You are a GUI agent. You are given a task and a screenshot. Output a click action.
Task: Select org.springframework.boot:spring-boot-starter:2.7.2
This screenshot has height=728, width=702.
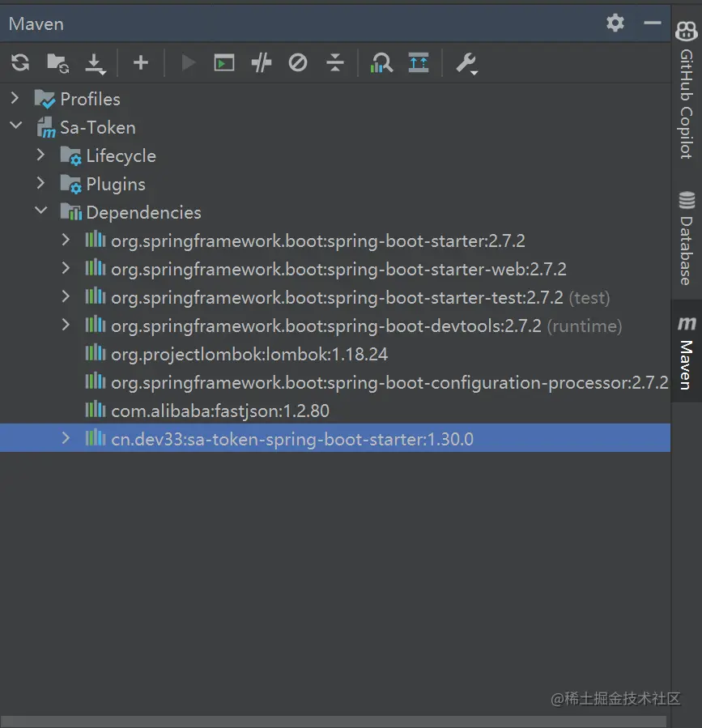(x=335, y=241)
